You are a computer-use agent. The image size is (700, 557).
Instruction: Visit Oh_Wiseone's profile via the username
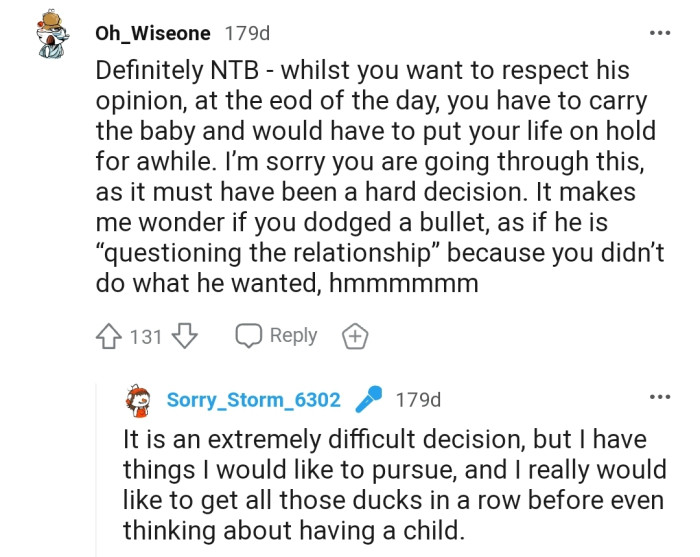[153, 33]
